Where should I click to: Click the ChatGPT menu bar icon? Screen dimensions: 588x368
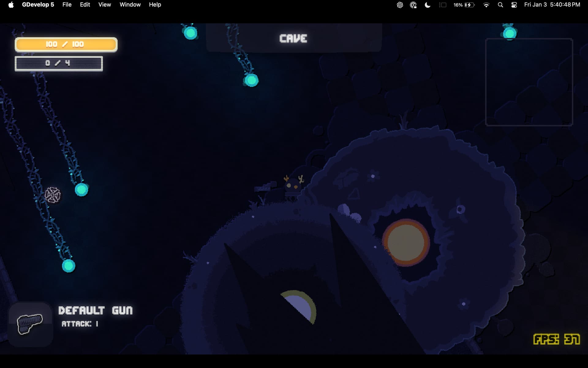400,5
